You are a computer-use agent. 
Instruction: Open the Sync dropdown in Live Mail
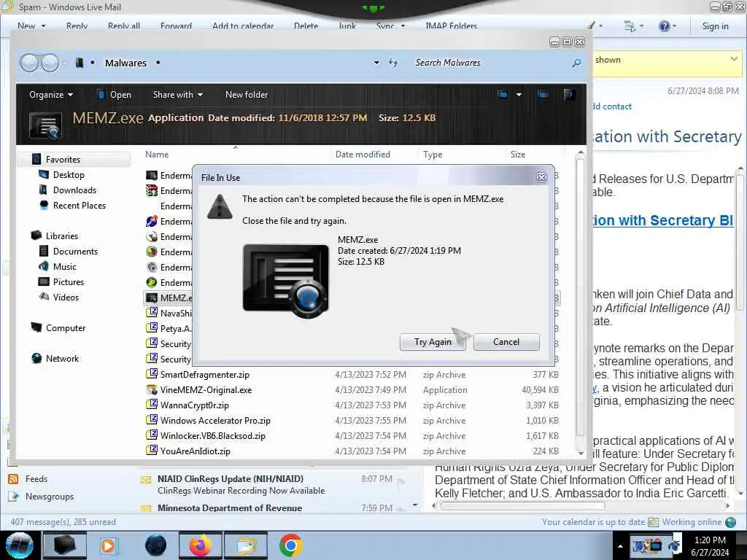tap(391, 26)
